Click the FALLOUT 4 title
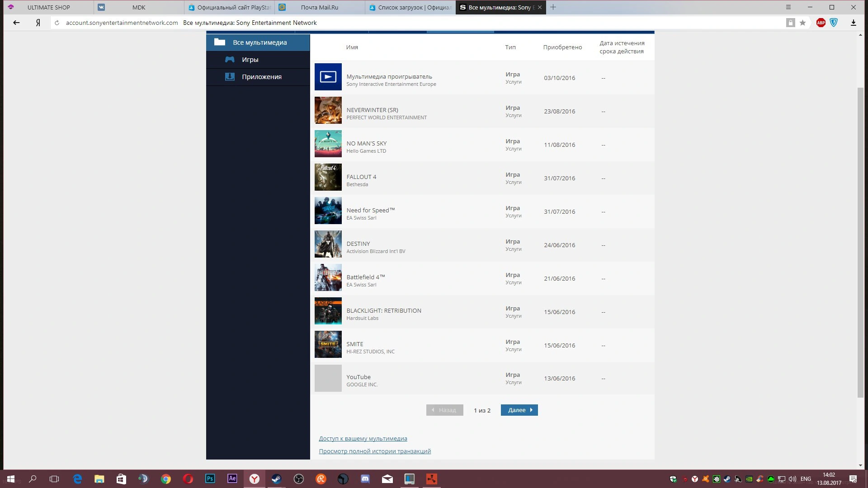Viewport: 868px width, 488px height. pos(361,177)
